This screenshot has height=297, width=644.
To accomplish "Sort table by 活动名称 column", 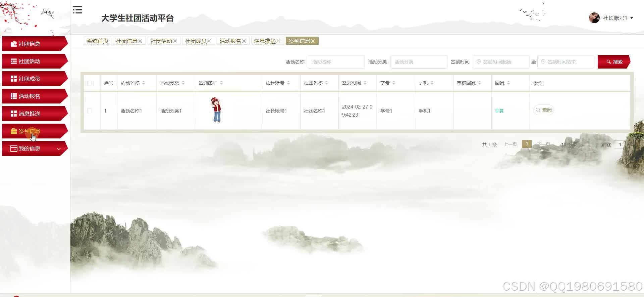I will tap(144, 83).
